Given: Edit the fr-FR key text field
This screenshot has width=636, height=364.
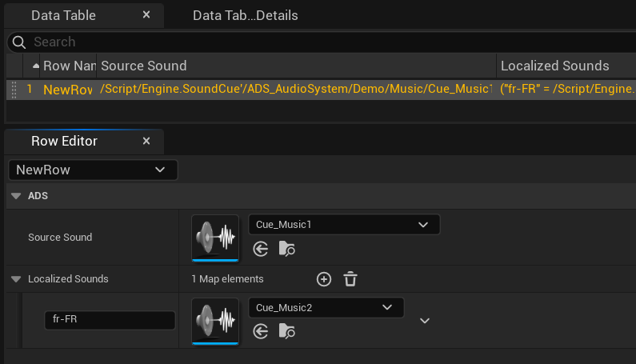Looking at the screenshot, I should tap(110, 320).
